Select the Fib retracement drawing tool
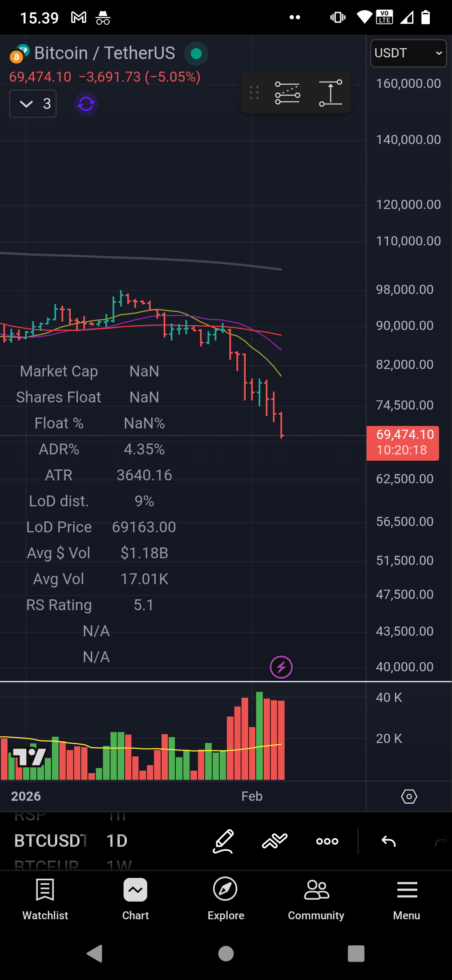 click(x=287, y=93)
